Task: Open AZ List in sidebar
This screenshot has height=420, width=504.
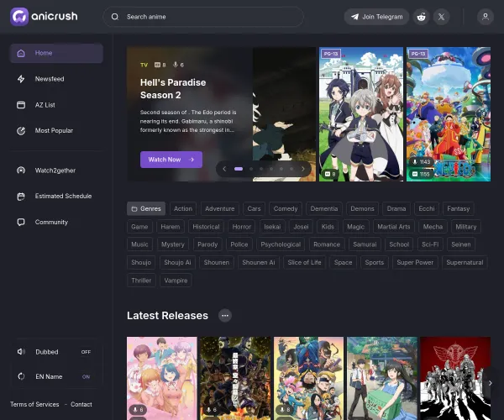Action: [45, 105]
